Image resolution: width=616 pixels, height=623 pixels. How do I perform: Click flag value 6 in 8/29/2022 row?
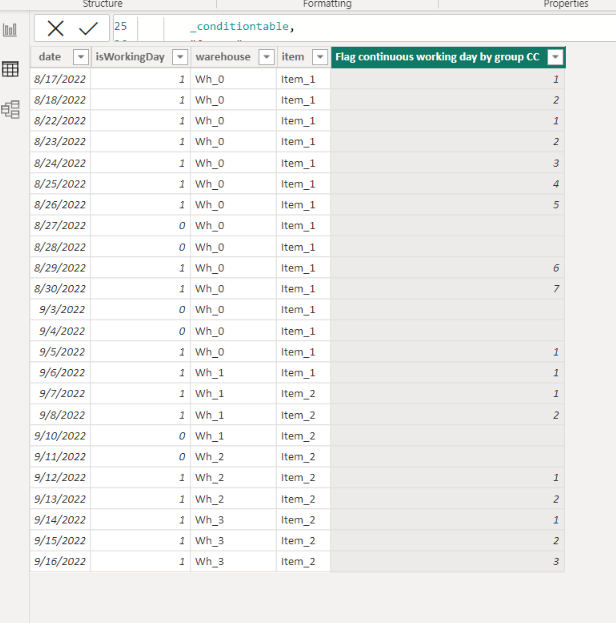tap(447, 268)
